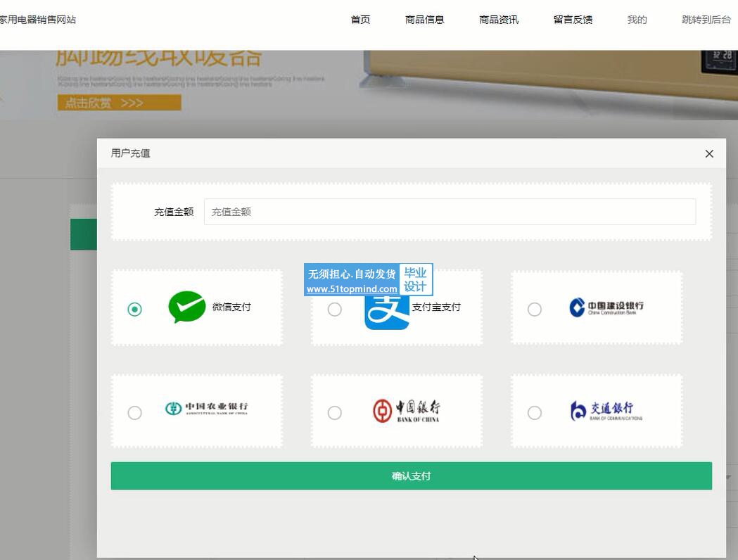Follow the 跳转到后台 link
Image resolution: width=738 pixels, height=560 pixels.
pos(706,20)
